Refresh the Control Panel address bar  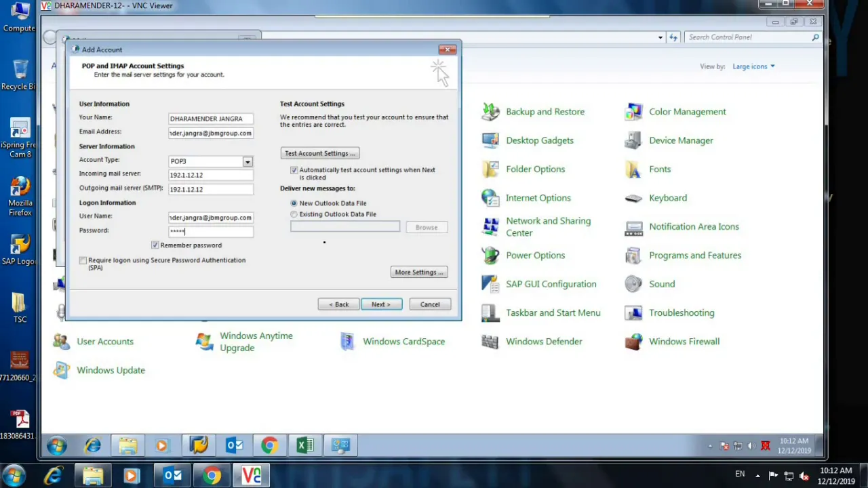(x=673, y=37)
